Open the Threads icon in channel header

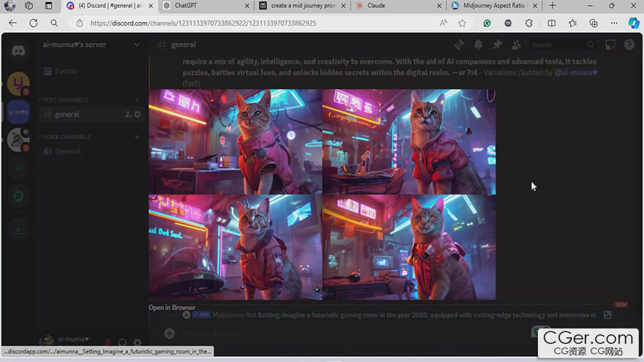click(459, 45)
